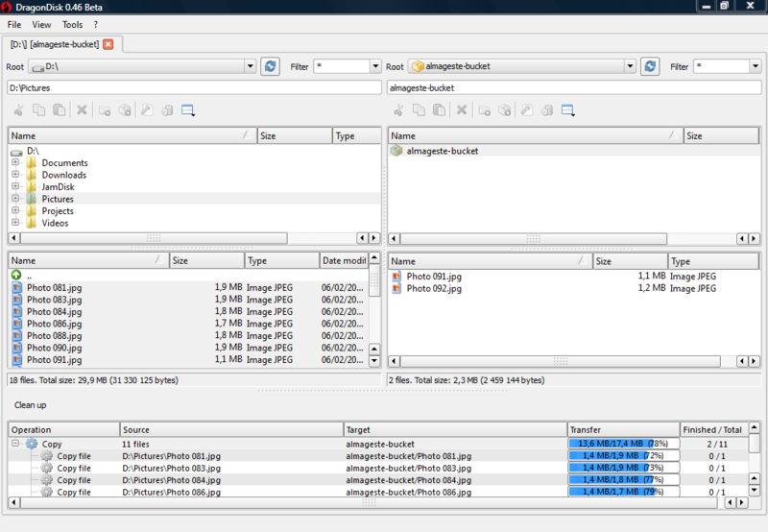Click left file list vertical scrollbar down arrow
Image resolution: width=768 pixels, height=532 pixels.
point(374,361)
